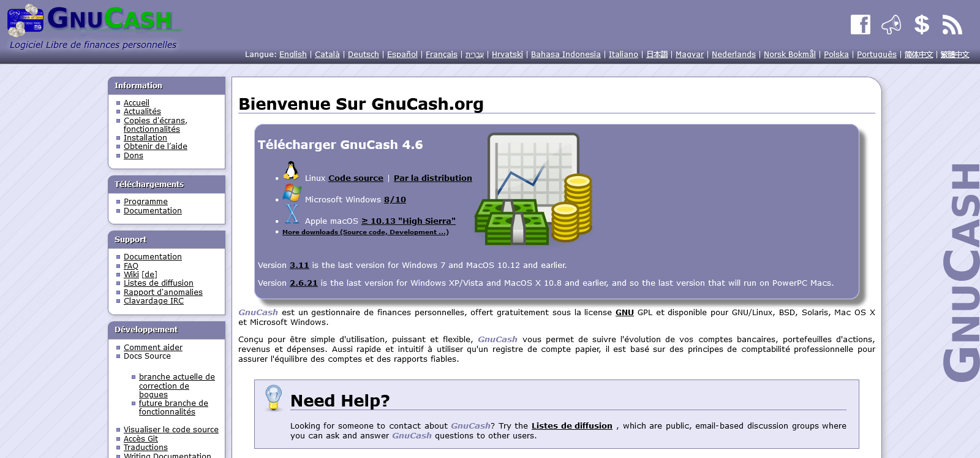This screenshot has height=458, width=980.
Task: Click the Apple macOS X icon
Action: tap(292, 214)
